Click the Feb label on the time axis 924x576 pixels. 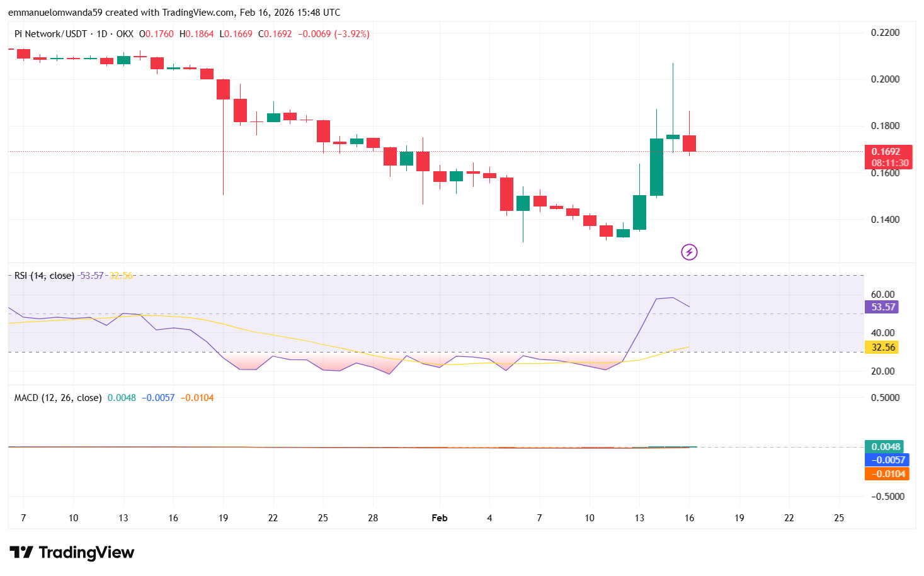pos(439,518)
